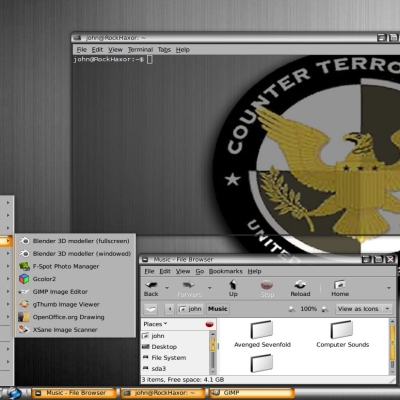Go to Home folder
Image resolution: width=400 pixels, height=400 pixels.
[x=340, y=289]
